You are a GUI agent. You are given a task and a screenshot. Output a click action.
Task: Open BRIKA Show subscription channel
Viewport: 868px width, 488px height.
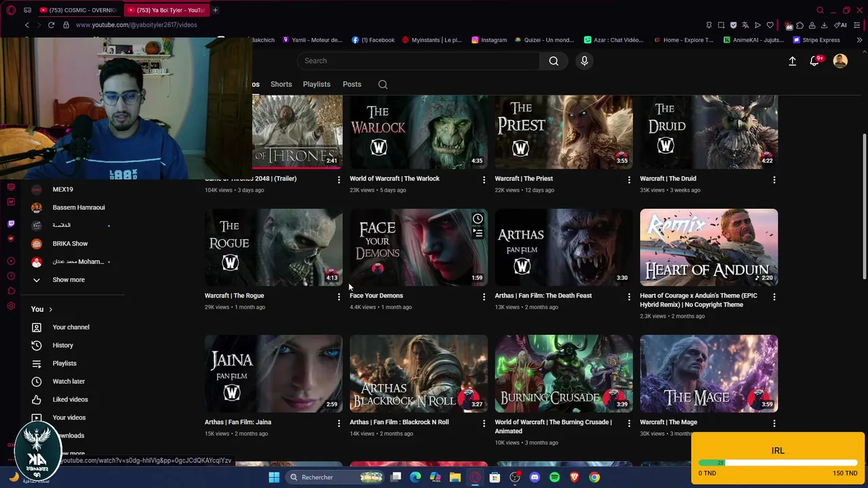(70, 244)
